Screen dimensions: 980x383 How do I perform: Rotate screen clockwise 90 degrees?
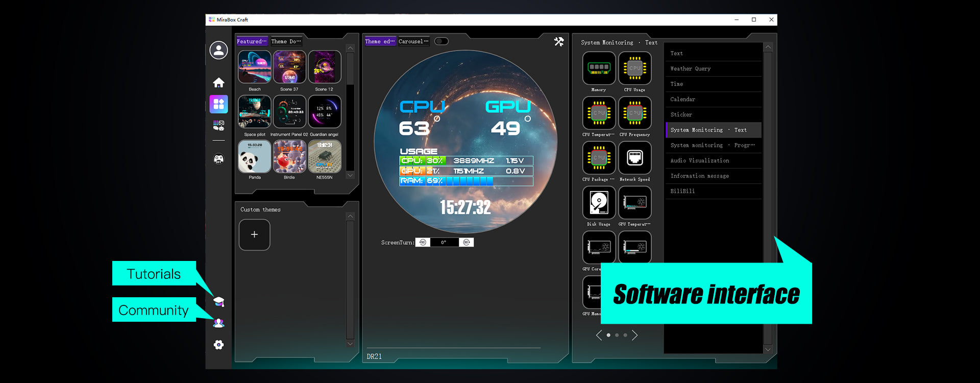point(466,242)
